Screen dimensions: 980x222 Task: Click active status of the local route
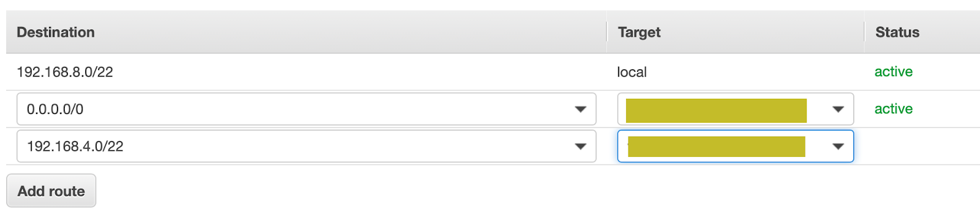(894, 72)
